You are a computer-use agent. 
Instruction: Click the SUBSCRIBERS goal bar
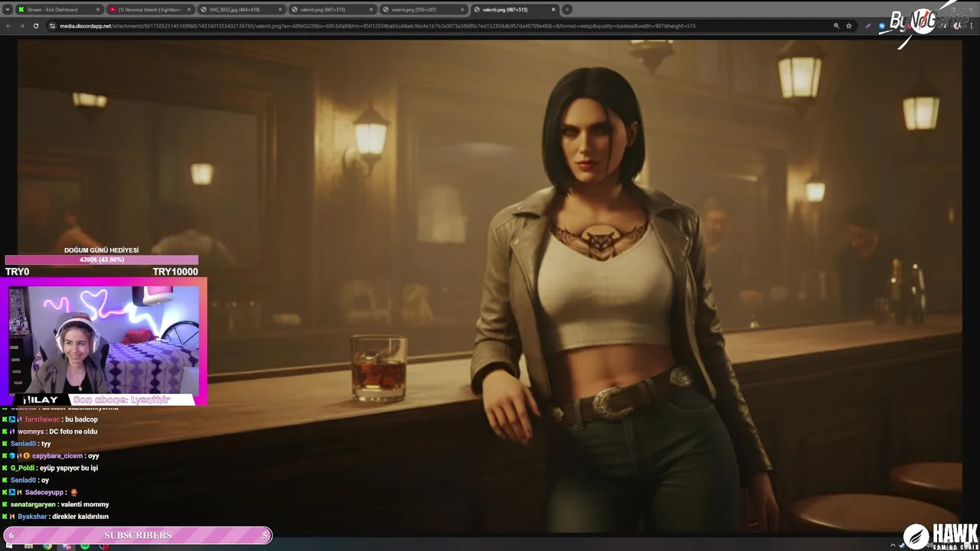(138, 535)
